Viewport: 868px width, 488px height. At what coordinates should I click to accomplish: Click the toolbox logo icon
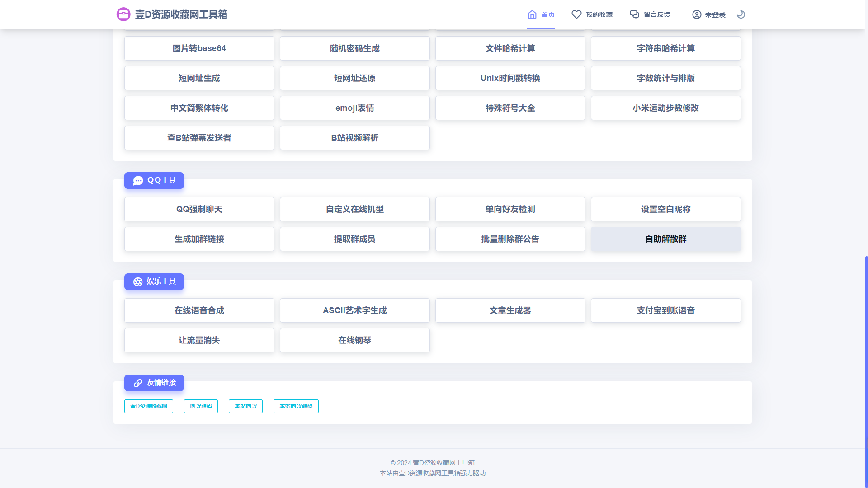tap(123, 14)
